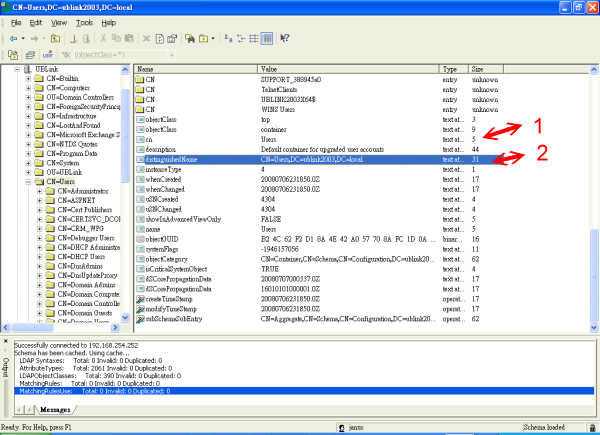
Task: Expand the CN=System tree node
Action: (28, 163)
